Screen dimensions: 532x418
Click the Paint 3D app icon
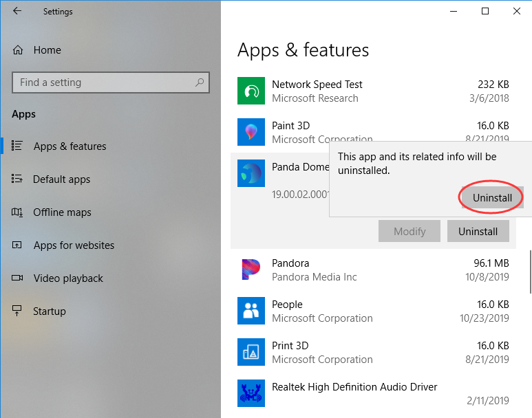tap(251, 132)
